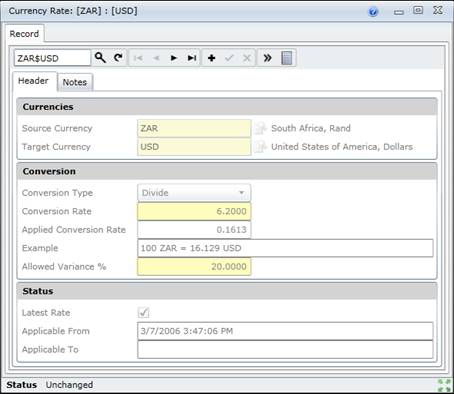Click the empty Applicable To field
Viewport: 454px width, 394px height.
click(x=285, y=349)
